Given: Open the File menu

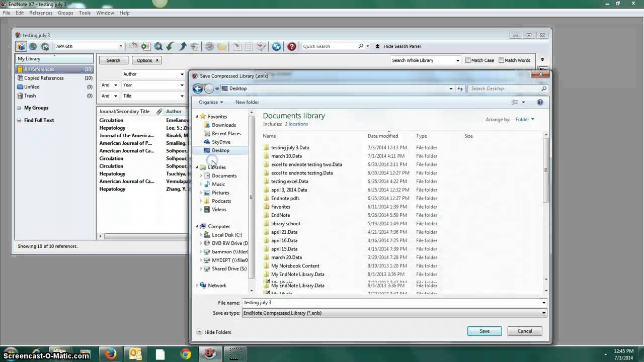Looking at the screenshot, I should (x=7, y=13).
